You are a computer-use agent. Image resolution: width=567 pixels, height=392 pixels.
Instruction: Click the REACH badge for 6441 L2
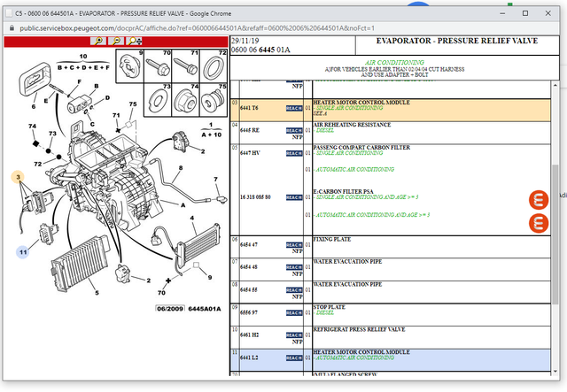pyautogui.click(x=294, y=358)
